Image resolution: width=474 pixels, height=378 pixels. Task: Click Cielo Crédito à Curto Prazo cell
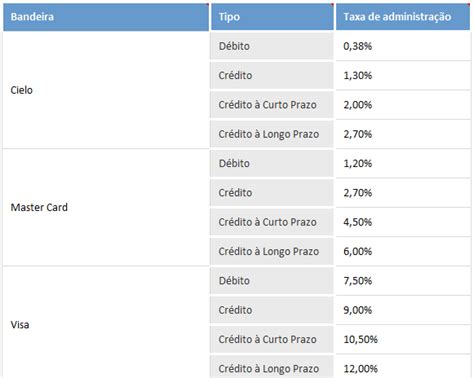pos(272,105)
